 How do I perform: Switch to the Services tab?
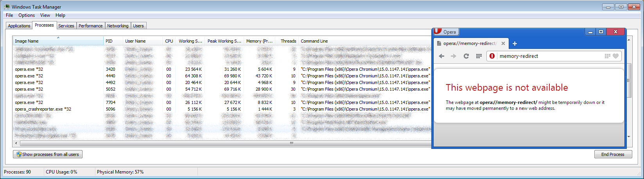click(66, 26)
